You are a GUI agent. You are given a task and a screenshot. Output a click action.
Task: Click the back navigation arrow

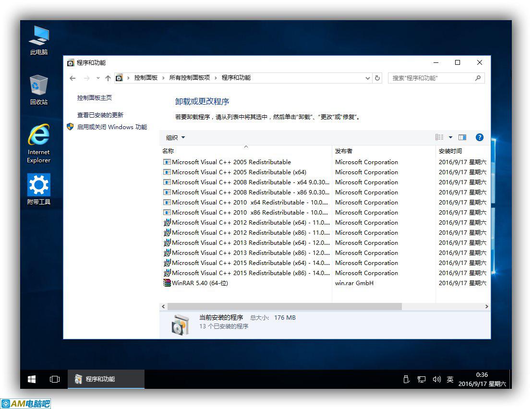(x=73, y=78)
